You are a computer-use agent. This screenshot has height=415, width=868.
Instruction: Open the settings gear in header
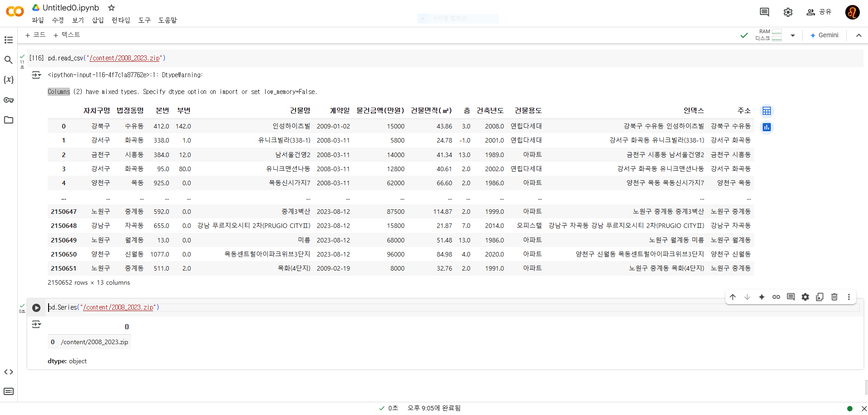788,12
